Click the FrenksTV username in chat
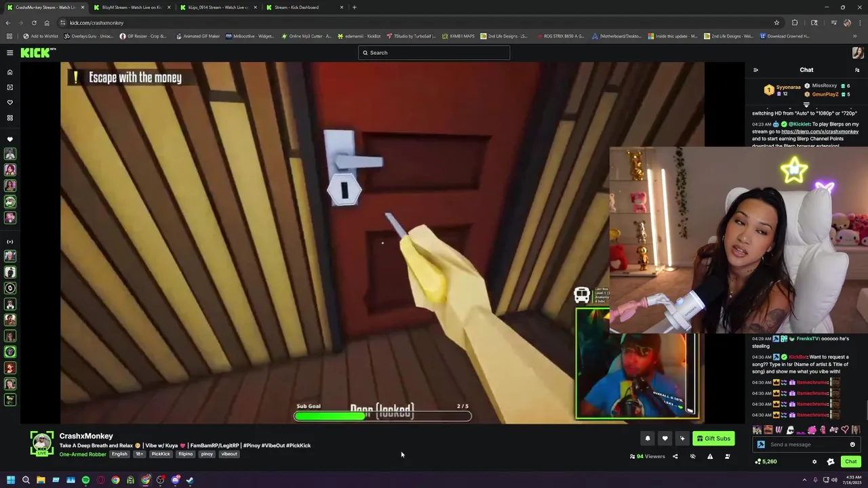The height and width of the screenshot is (488, 868). [x=808, y=339]
